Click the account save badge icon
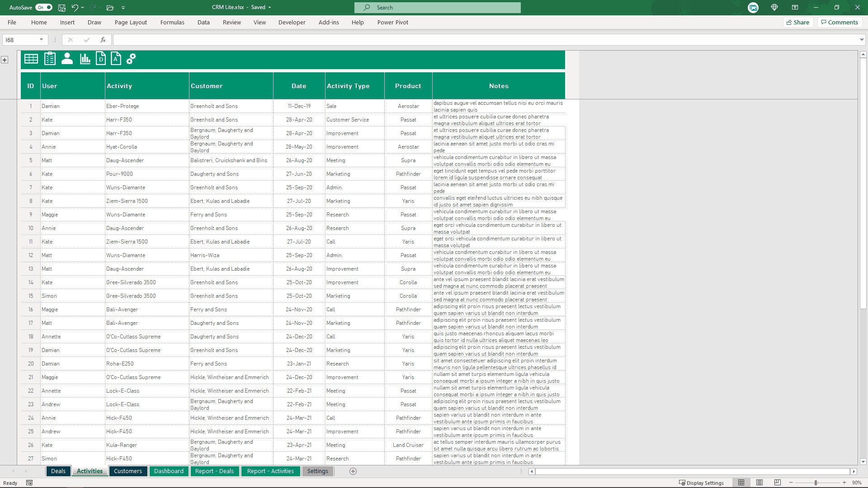Image resolution: width=868 pixels, height=488 pixels. pos(753,8)
